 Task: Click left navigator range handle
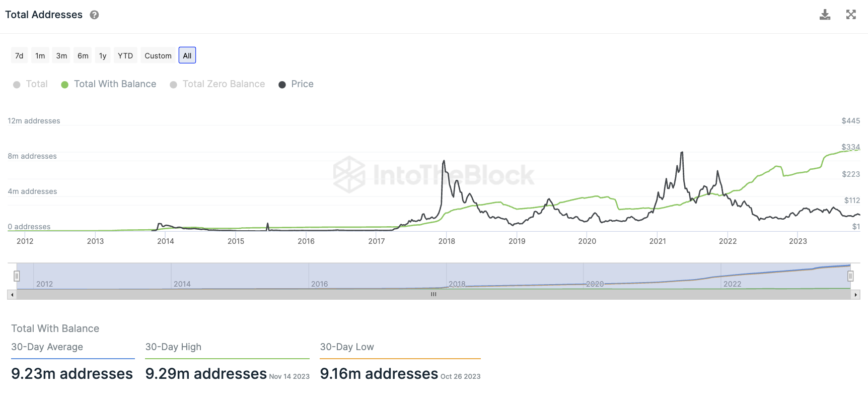(17, 276)
